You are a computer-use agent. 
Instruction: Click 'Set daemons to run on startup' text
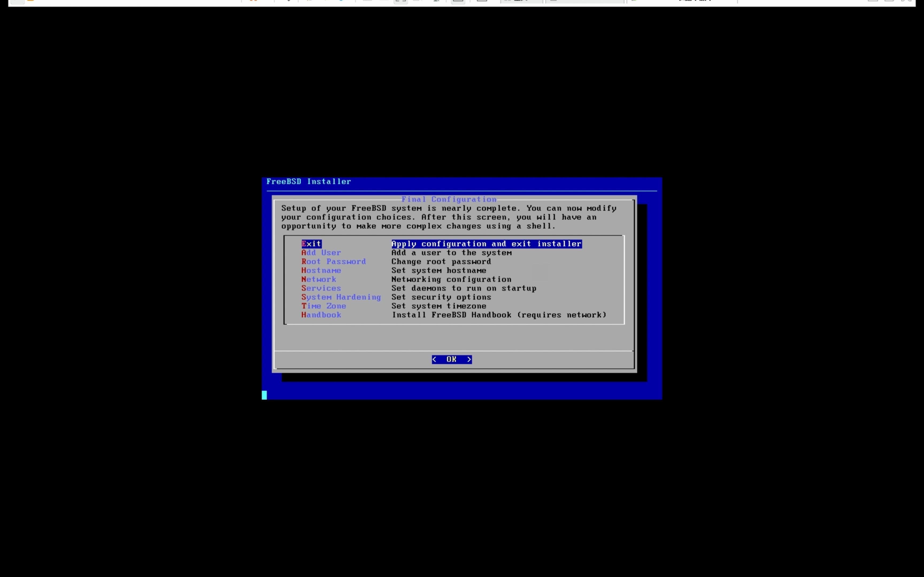(x=464, y=288)
